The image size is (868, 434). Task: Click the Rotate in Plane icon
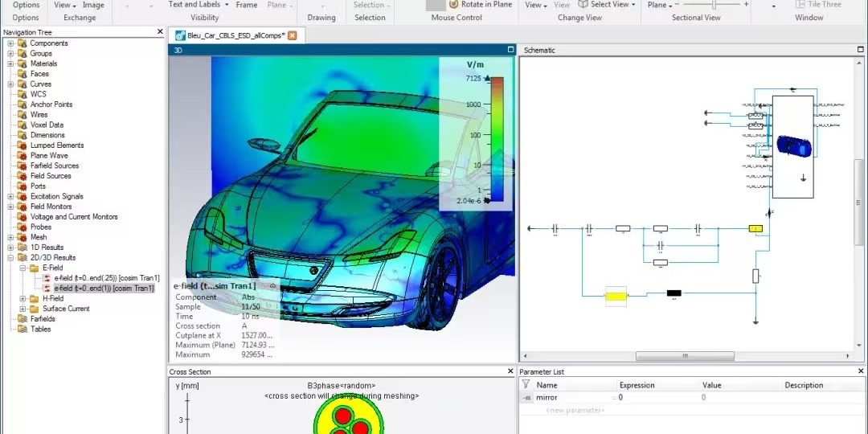453,4
